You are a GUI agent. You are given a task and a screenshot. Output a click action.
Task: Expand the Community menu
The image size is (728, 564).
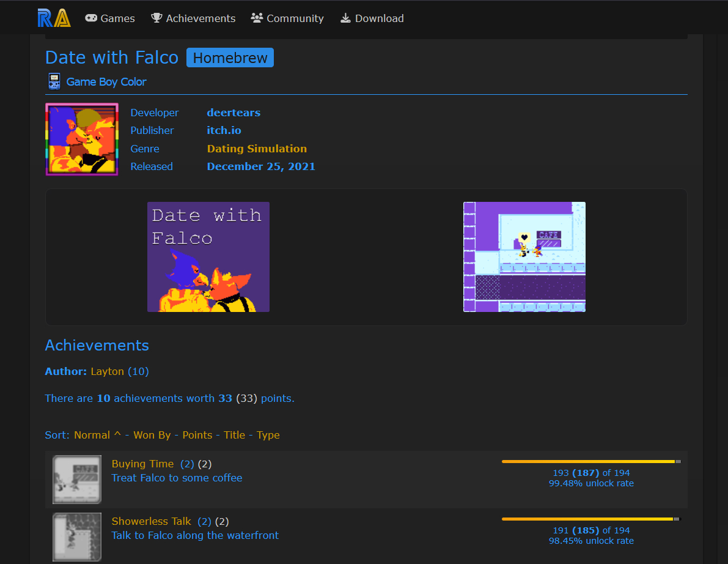click(x=287, y=18)
